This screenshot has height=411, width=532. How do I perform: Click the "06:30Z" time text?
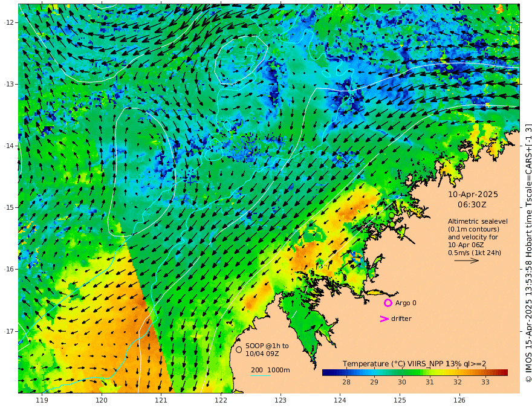coord(472,205)
